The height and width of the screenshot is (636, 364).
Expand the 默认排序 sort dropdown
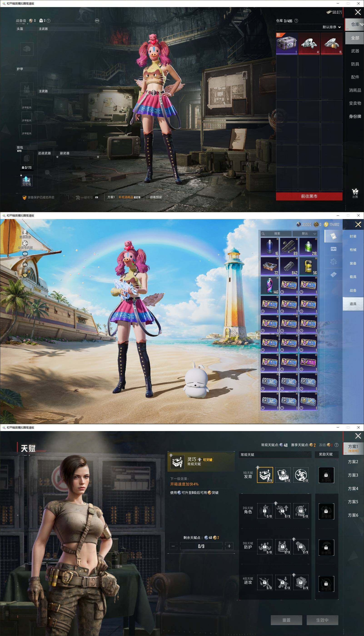[332, 27]
